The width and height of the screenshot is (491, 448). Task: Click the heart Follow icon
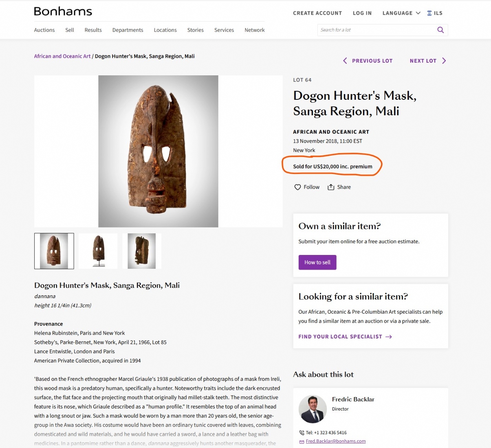(x=297, y=187)
